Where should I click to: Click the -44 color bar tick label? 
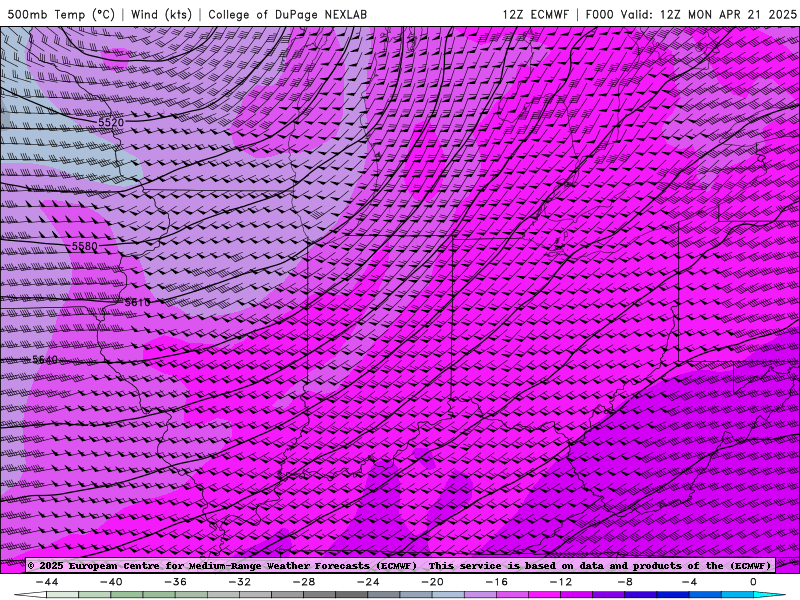tap(47, 582)
